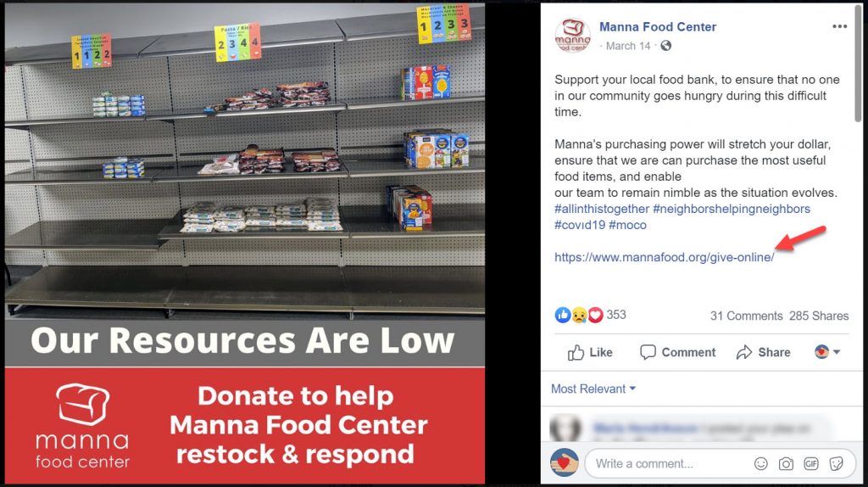Click the red heart reaction icon
868x487 pixels.
click(x=595, y=316)
